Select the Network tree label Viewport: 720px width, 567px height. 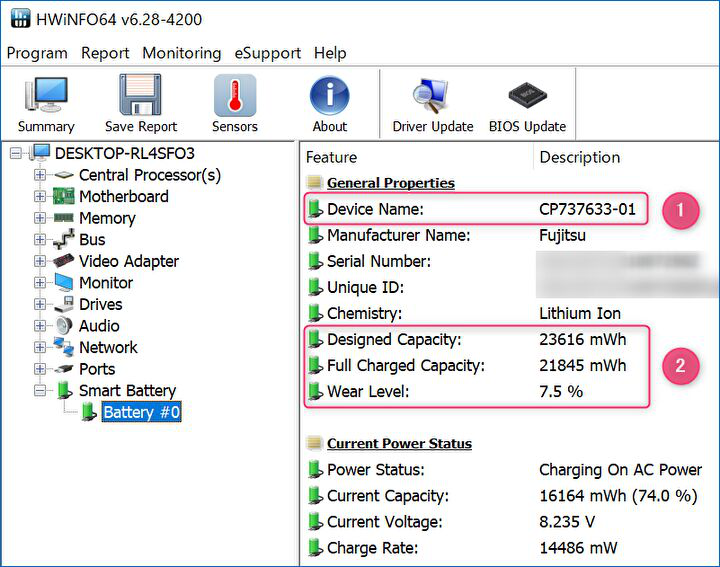click(x=108, y=347)
